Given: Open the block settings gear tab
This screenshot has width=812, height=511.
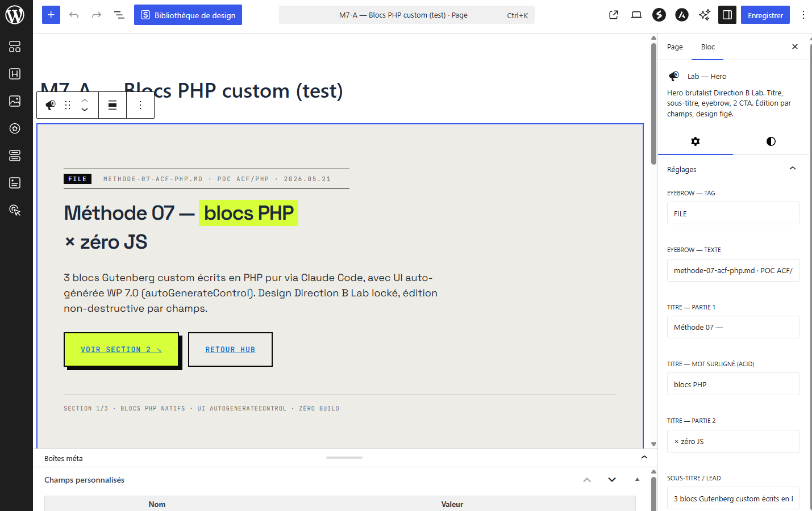Looking at the screenshot, I should 696,141.
